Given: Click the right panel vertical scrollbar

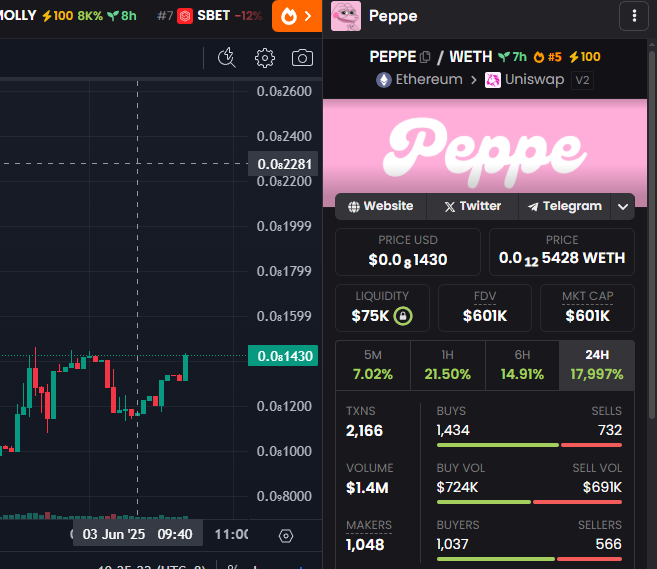Looking at the screenshot, I should [x=652, y=235].
